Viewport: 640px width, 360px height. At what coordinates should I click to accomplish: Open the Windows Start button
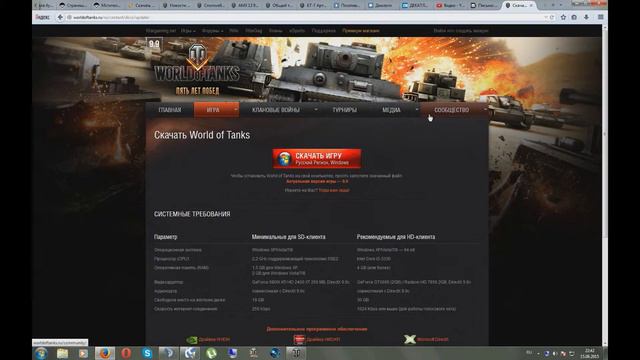pos(41,353)
